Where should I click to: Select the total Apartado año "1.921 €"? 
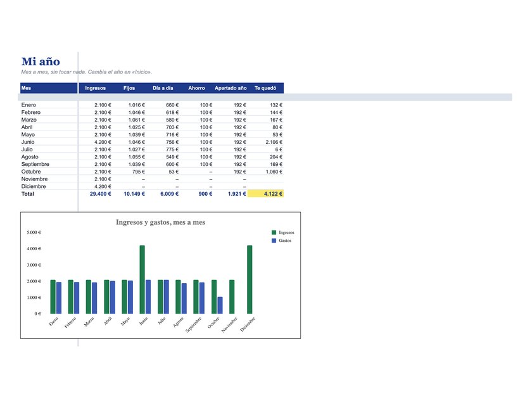[237, 194]
